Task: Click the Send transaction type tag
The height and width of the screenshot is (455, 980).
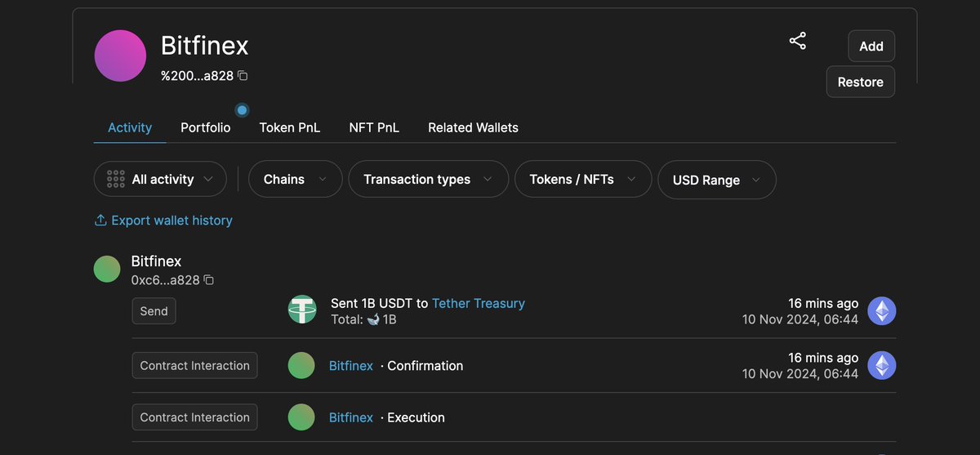Action: pyautogui.click(x=154, y=310)
